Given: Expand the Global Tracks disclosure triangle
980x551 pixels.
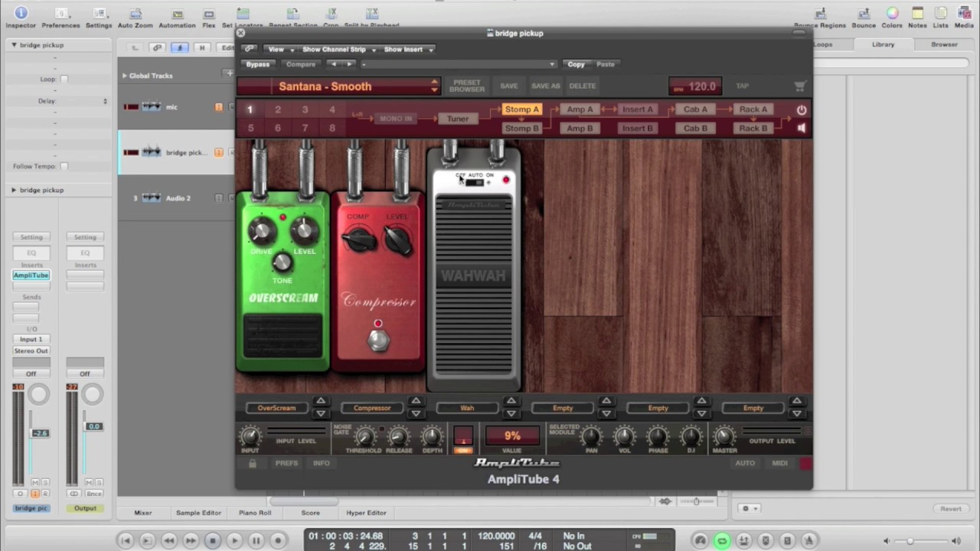Looking at the screenshot, I should coord(124,76).
